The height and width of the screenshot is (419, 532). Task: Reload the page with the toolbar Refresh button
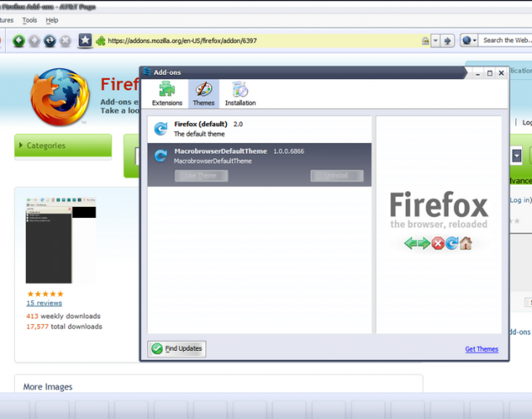50,41
